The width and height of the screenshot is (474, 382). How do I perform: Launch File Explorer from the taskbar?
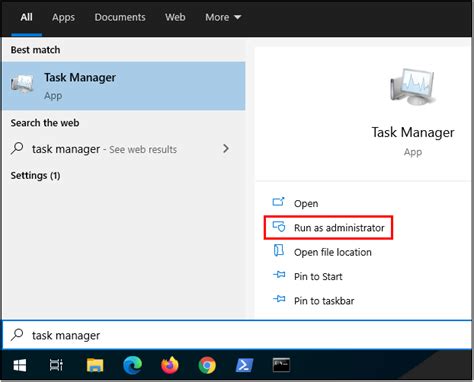pyautogui.click(x=95, y=365)
